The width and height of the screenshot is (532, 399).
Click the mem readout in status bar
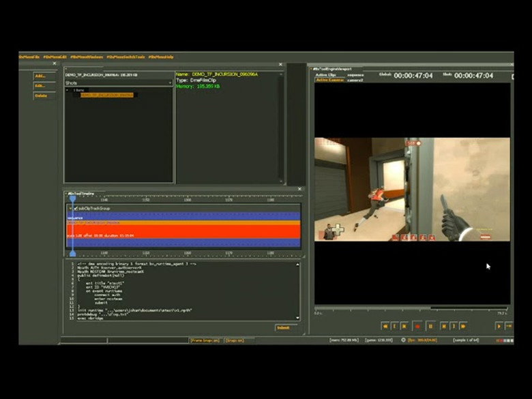(x=344, y=340)
